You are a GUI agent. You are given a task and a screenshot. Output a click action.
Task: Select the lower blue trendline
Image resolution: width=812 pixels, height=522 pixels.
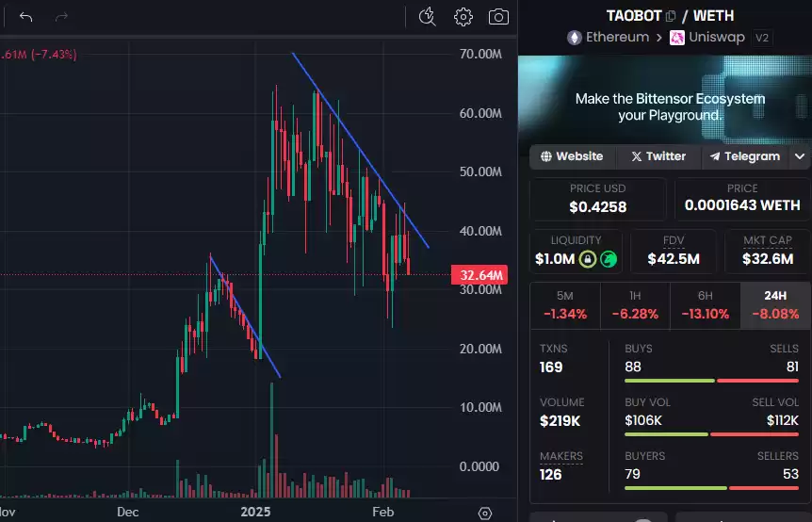245,316
